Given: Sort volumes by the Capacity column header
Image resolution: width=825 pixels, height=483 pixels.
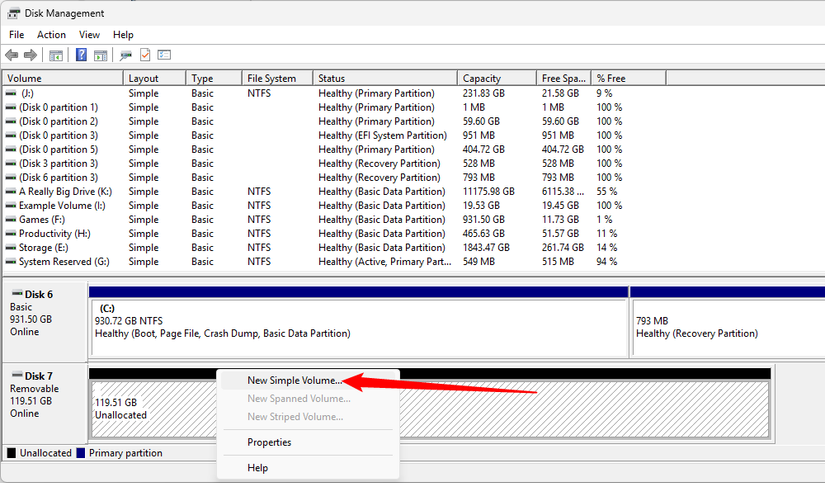Looking at the screenshot, I should click(x=483, y=78).
